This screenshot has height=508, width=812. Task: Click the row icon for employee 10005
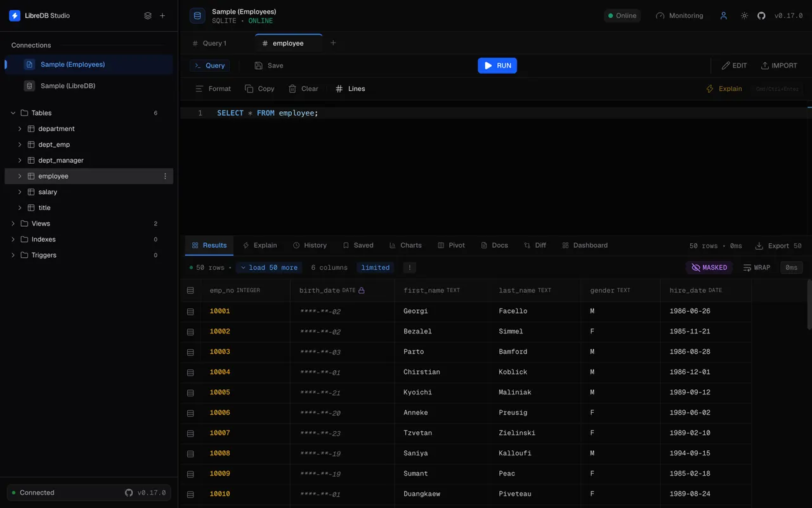[x=190, y=393]
